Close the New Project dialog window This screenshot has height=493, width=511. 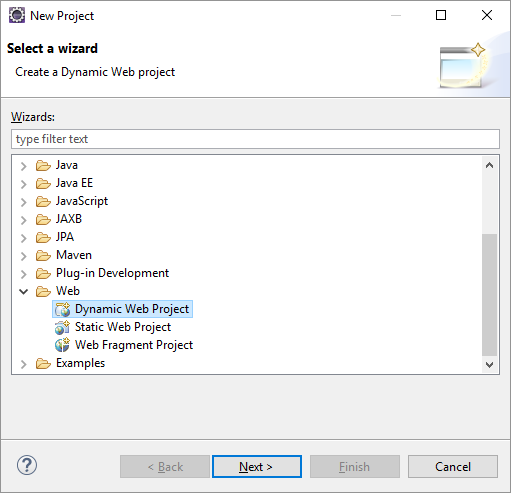coord(487,15)
